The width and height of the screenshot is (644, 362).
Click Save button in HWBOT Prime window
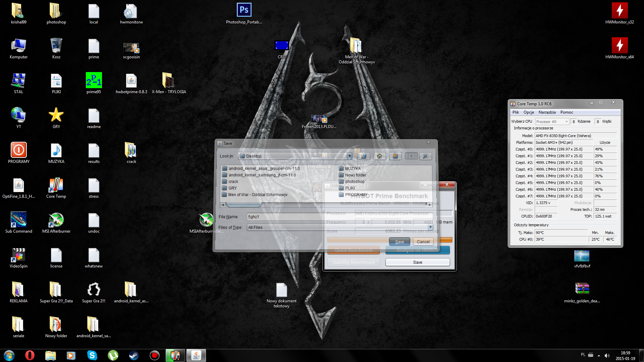point(418,262)
